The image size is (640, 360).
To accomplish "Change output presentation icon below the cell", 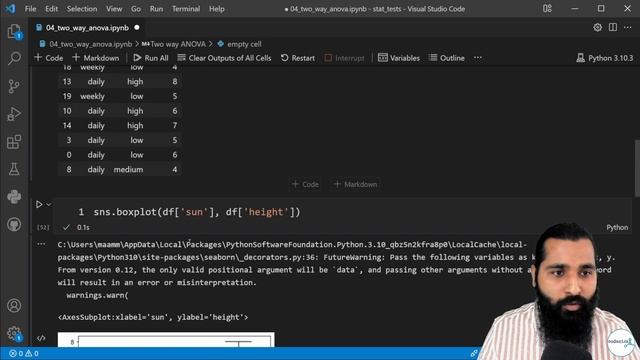I will 41,338.
